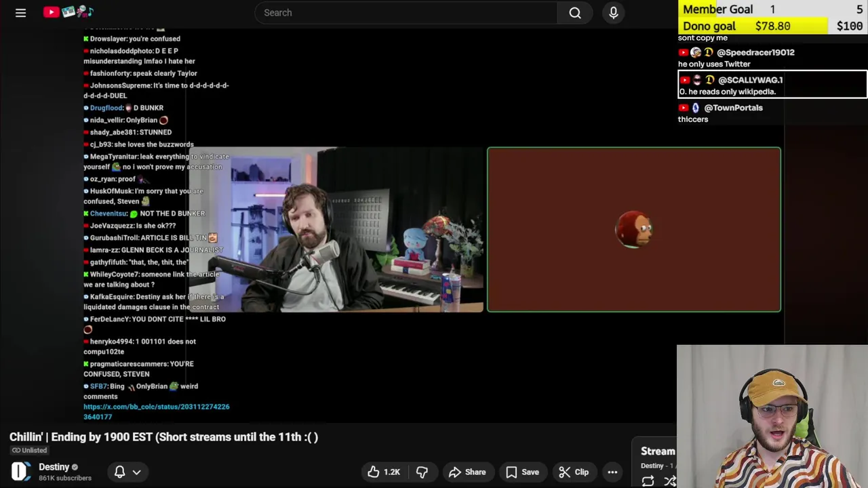Select fashionforty's 'speak clearly Taylor' message
868x488 pixels.
(140, 73)
